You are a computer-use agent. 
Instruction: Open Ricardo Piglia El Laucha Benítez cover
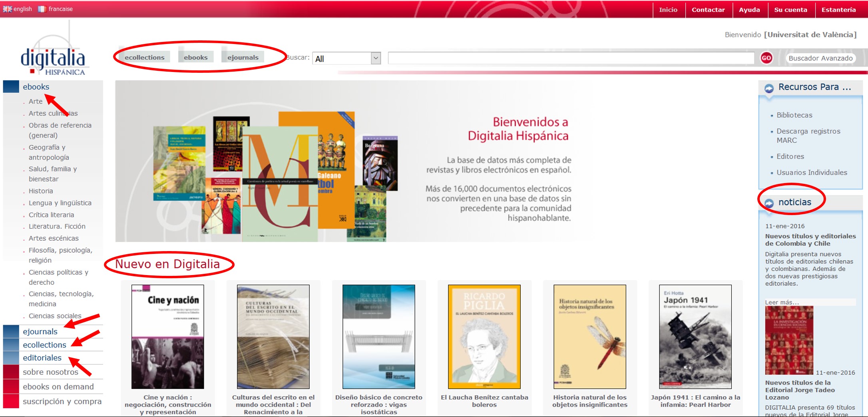coord(484,337)
